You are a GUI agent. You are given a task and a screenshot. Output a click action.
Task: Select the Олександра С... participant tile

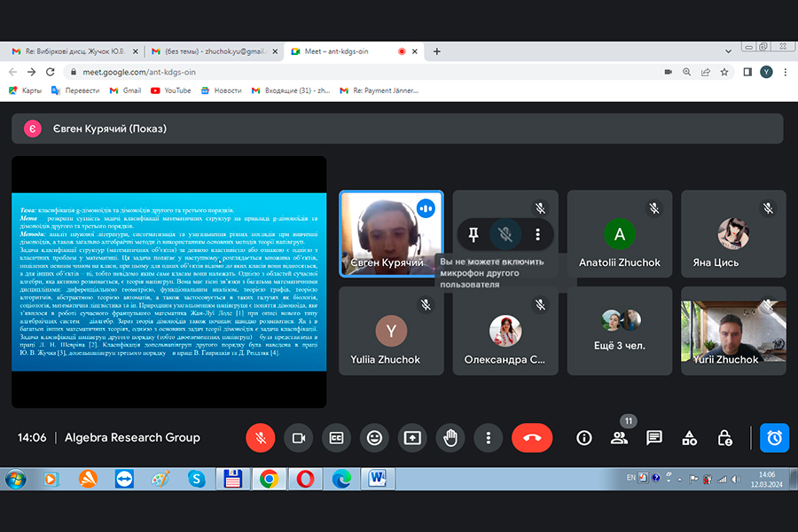(x=505, y=331)
